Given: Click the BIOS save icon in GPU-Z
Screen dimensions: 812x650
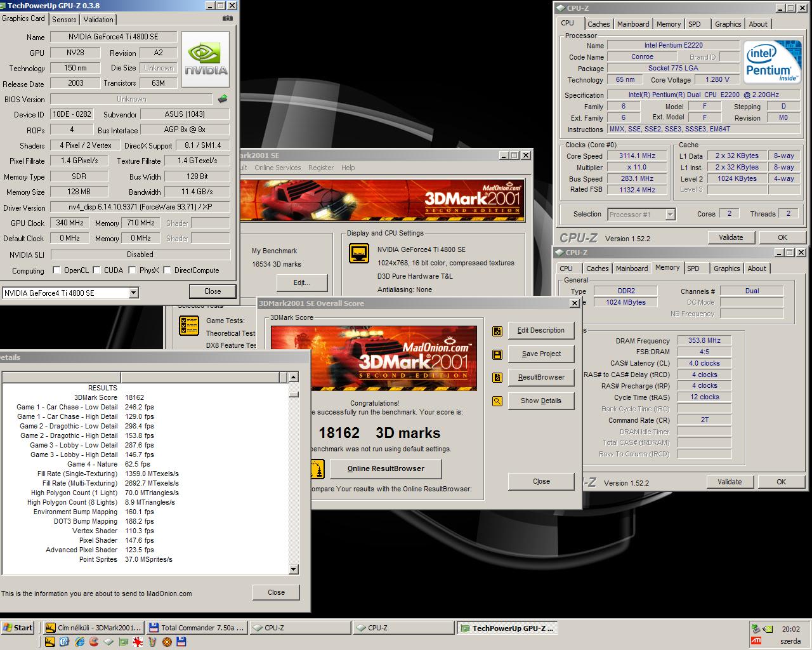Looking at the screenshot, I should point(222,99).
